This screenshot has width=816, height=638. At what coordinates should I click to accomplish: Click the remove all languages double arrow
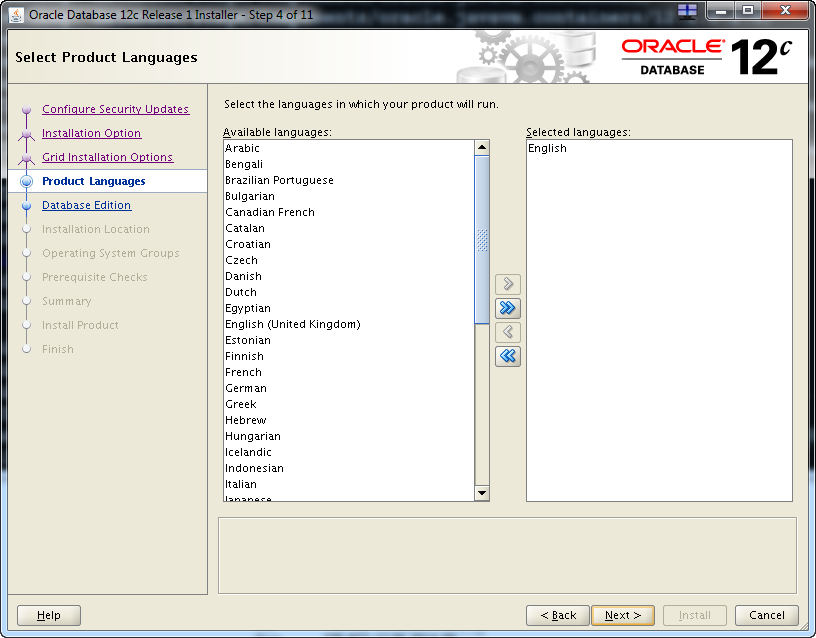click(508, 356)
